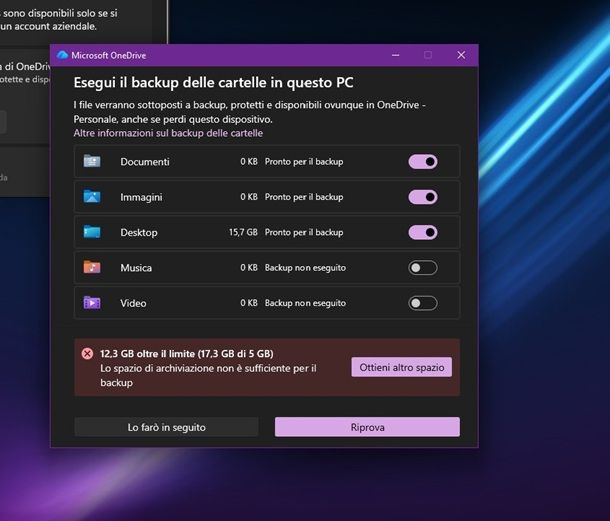
Task: Click the maximize button of the OneDrive window
Action: click(x=428, y=55)
